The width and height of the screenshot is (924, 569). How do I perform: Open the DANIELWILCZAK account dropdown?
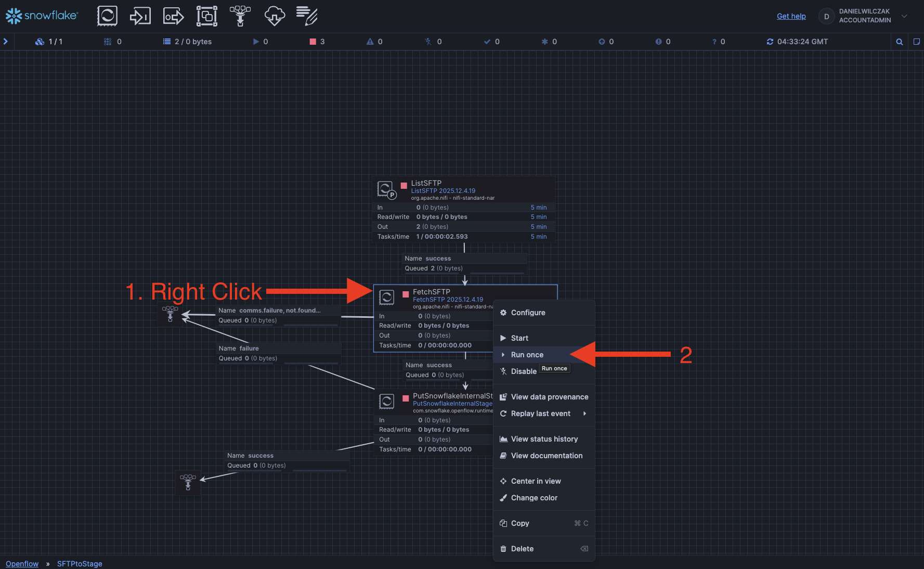pos(904,16)
